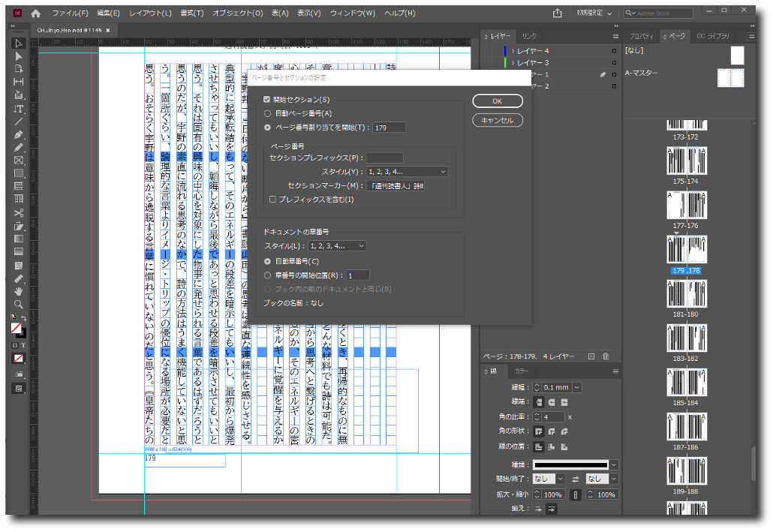Screen dimensions: 773x532
Task: Activate the Zoom magnifier tool
Action: tap(19, 304)
